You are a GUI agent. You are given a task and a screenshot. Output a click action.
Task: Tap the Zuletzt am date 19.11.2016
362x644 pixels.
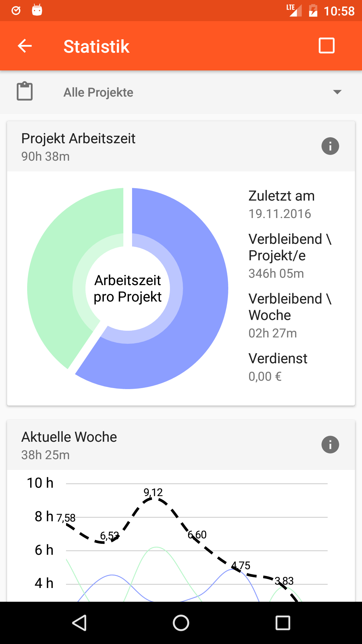tap(280, 214)
